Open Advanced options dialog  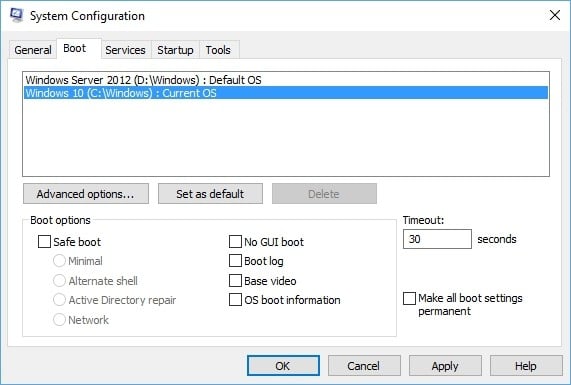coord(86,194)
